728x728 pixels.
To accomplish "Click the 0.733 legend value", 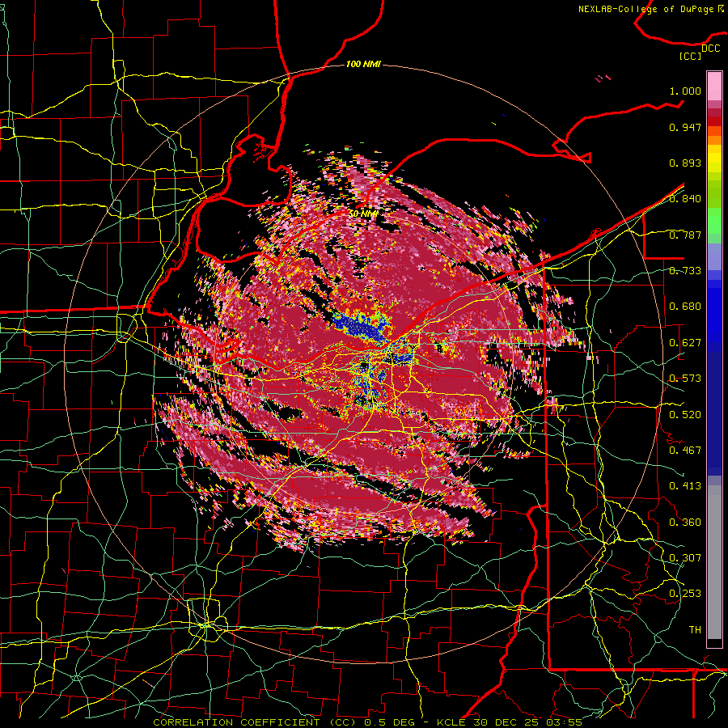I will click(685, 271).
